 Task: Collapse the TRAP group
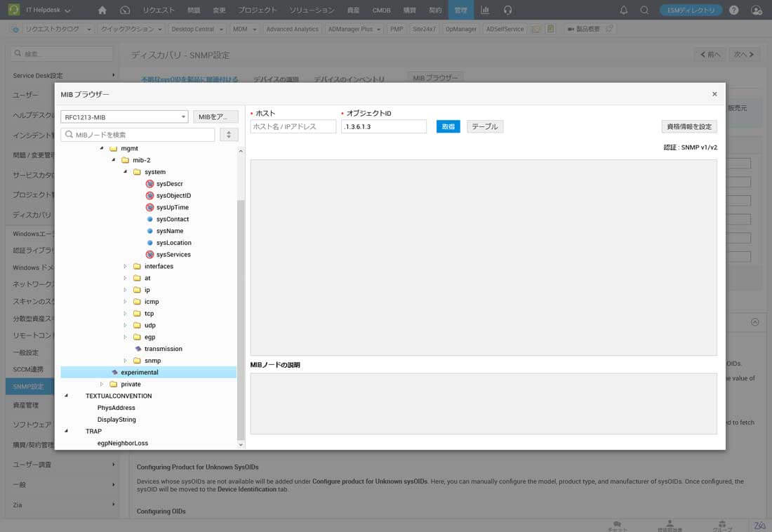click(x=67, y=431)
